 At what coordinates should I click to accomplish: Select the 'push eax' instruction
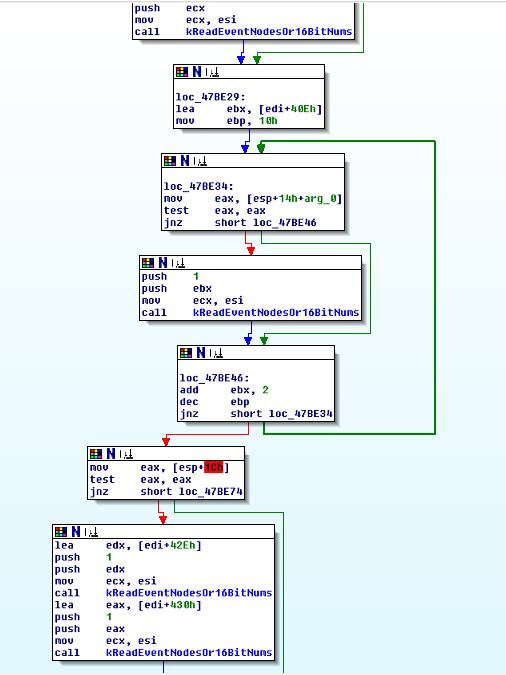[90, 629]
